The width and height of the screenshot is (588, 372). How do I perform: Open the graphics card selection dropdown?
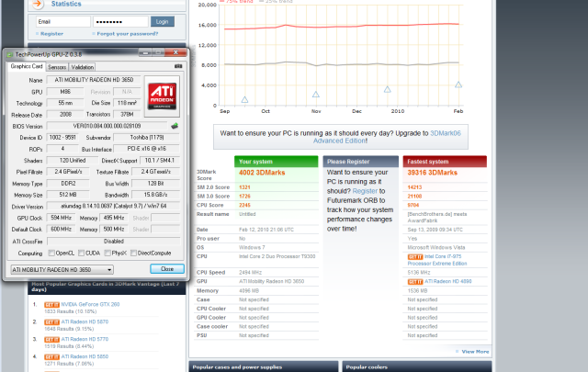pyautogui.click(x=62, y=270)
